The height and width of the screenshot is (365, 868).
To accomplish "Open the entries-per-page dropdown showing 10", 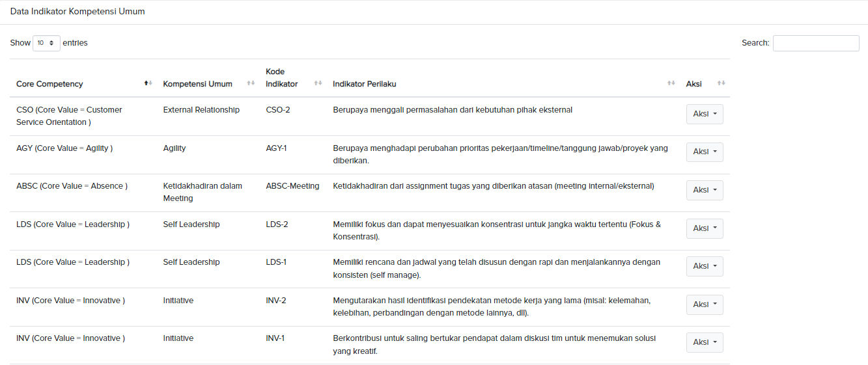I will click(x=46, y=43).
